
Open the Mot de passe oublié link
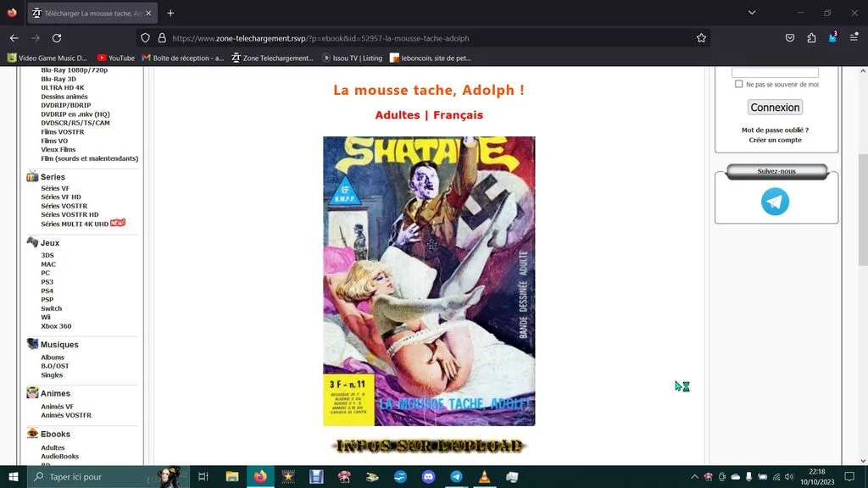click(775, 130)
